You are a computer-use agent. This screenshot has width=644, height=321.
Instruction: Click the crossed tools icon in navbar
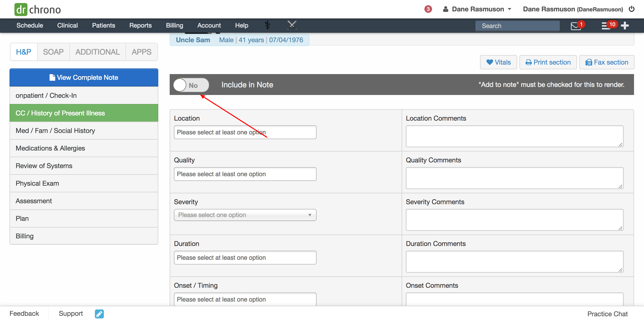point(292,25)
